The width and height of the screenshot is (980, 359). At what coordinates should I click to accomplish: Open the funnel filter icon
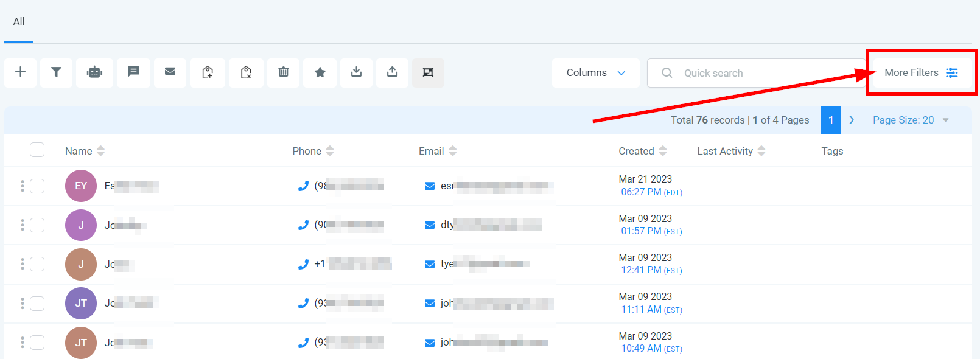pos(56,72)
